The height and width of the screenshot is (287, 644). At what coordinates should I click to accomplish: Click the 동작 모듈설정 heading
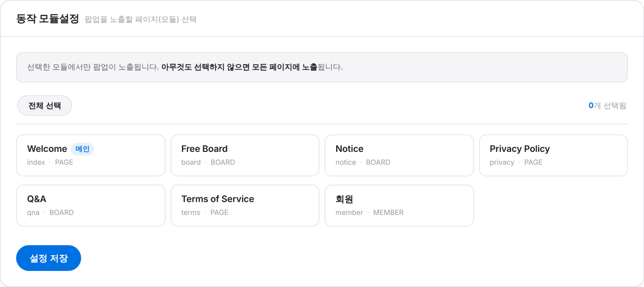point(48,19)
